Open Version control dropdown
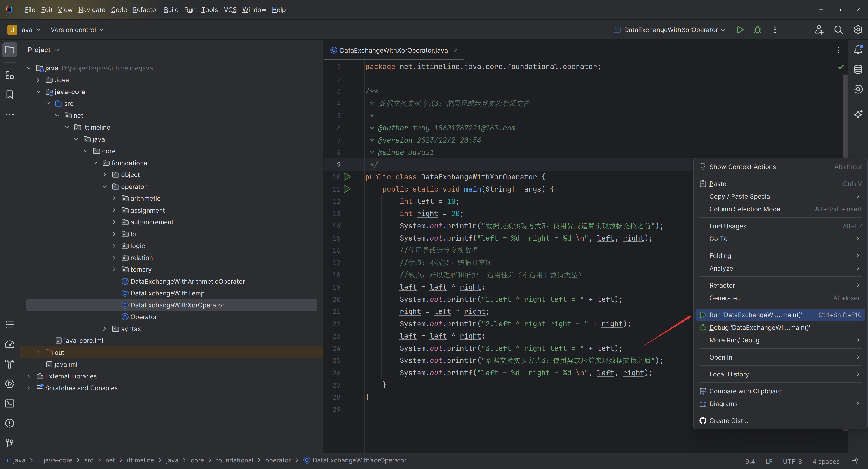The width and height of the screenshot is (868, 469). coord(77,30)
